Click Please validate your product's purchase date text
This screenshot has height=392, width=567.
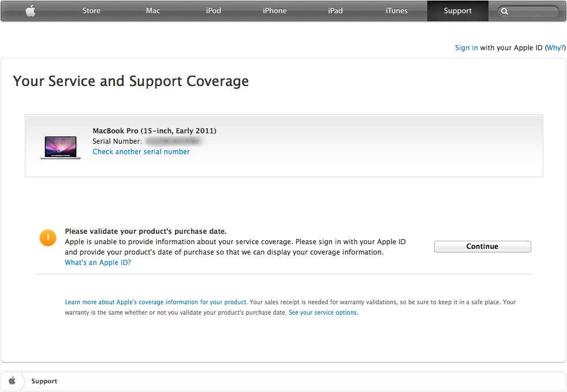pyautogui.click(x=146, y=231)
